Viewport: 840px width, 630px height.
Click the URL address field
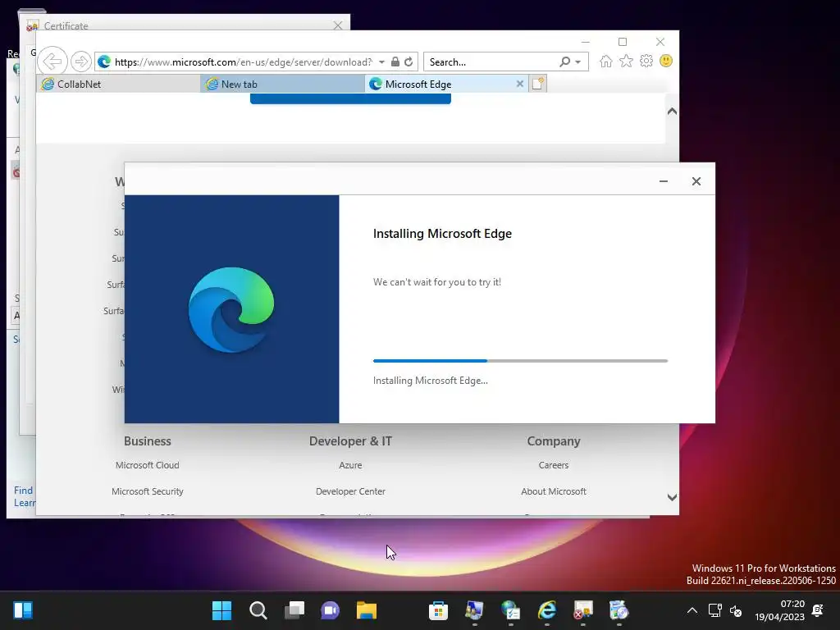click(x=243, y=62)
